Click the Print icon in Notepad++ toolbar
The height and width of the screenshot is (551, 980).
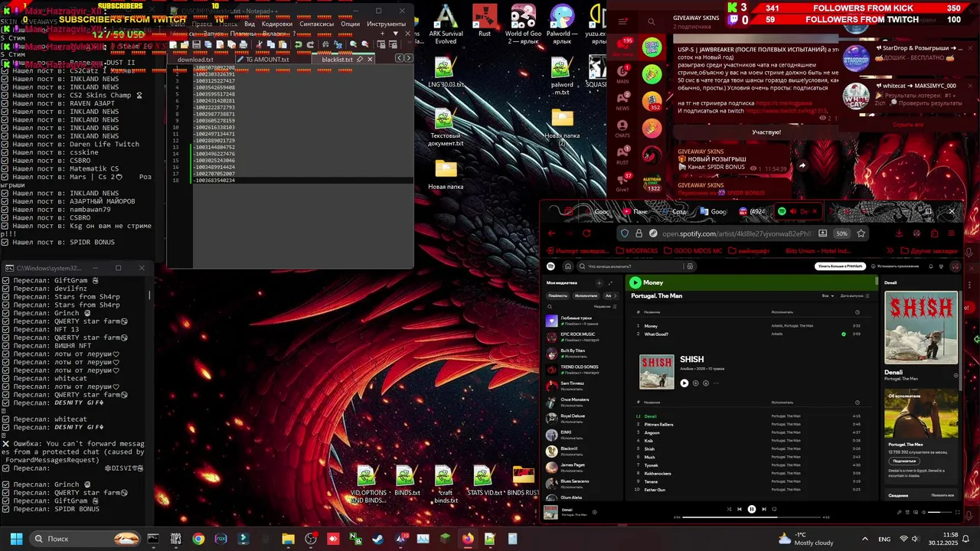point(243,44)
